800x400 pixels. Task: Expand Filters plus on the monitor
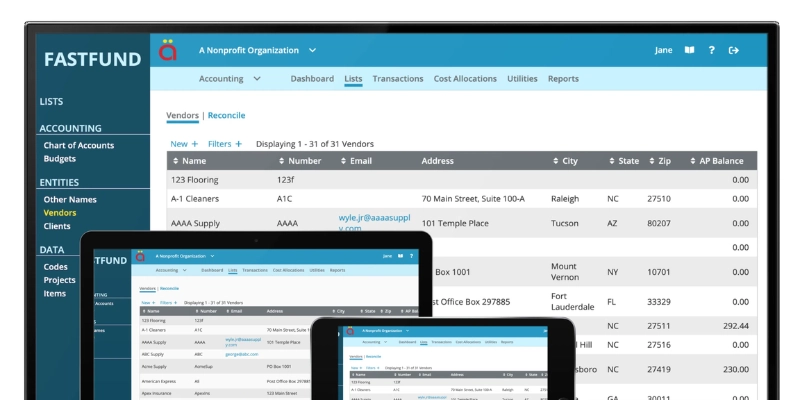click(225, 144)
